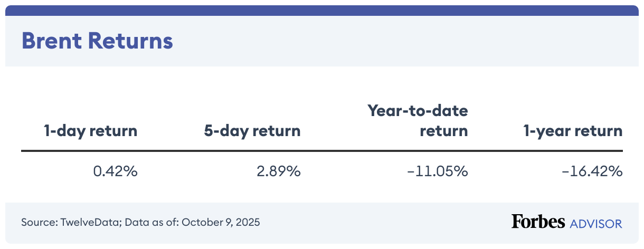The image size is (644, 249).
Task: Click the Forbes Advisor logo
Action: (x=567, y=222)
